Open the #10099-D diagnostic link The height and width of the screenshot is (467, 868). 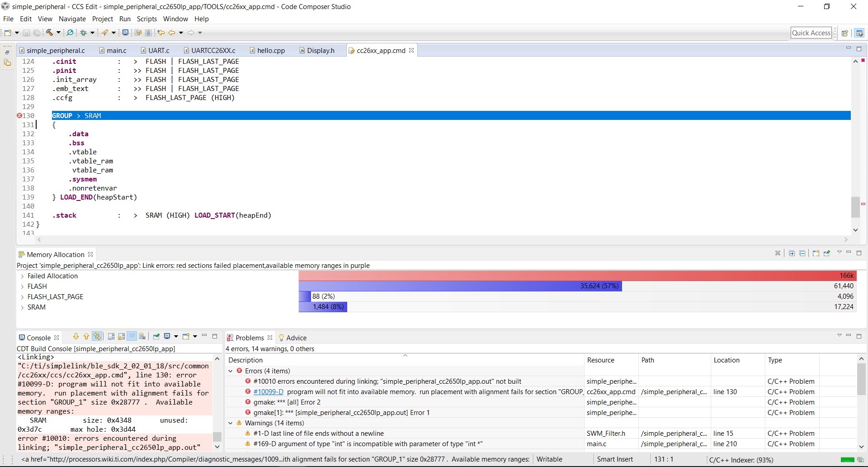tap(269, 392)
